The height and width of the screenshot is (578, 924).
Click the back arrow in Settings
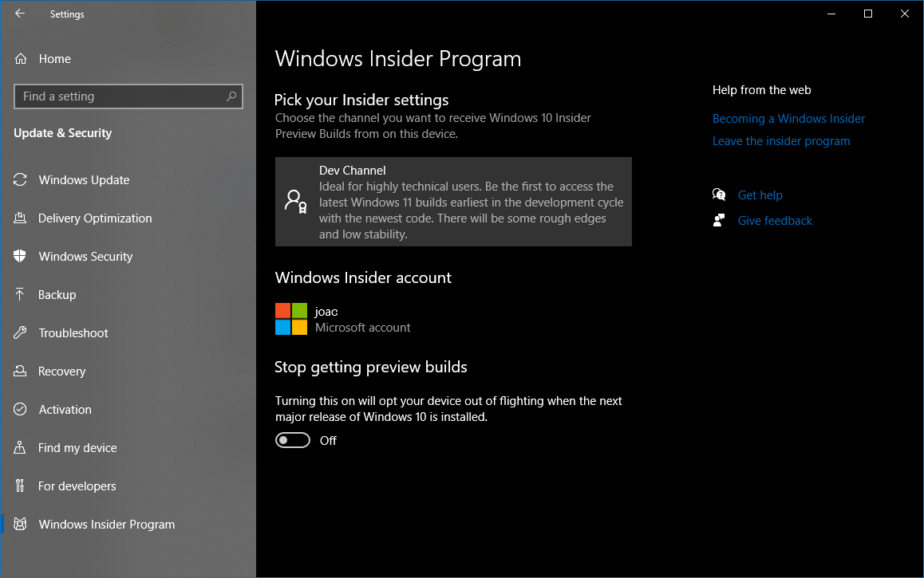(20, 14)
